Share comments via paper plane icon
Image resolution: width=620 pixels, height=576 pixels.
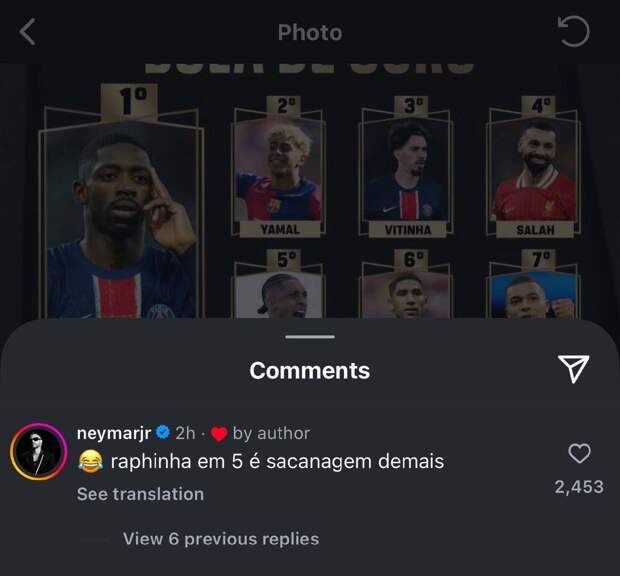pos(573,369)
